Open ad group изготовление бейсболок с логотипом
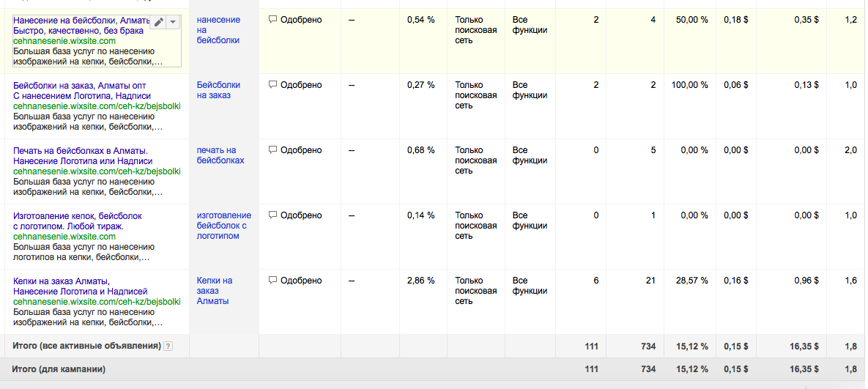This screenshot has width=868, height=389. pos(224,226)
